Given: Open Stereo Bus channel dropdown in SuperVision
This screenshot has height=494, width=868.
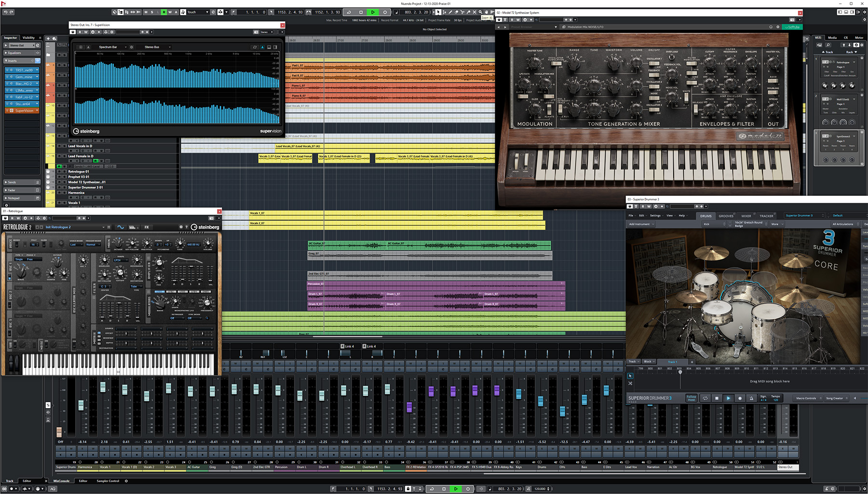Looking at the screenshot, I should [x=155, y=47].
